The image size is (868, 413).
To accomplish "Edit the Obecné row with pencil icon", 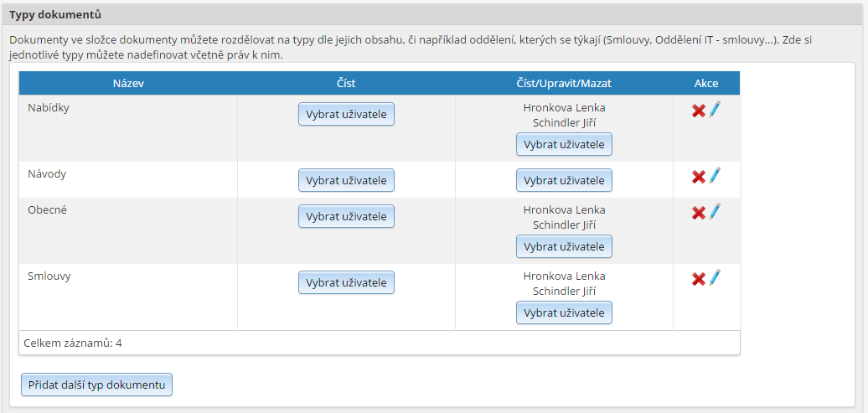I will 716,211.
